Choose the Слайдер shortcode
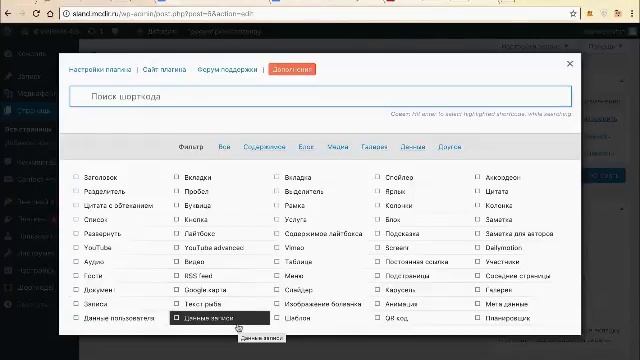640x360 pixels. (x=298, y=290)
